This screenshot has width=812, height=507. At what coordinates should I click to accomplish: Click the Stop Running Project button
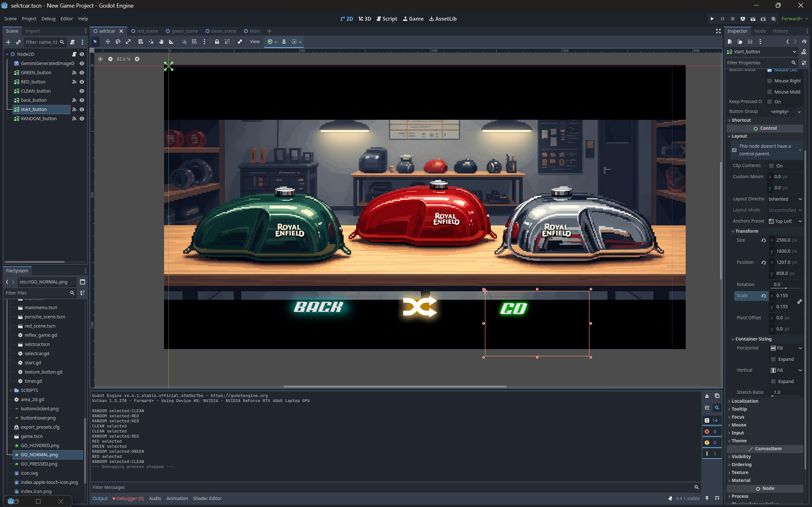click(x=732, y=19)
